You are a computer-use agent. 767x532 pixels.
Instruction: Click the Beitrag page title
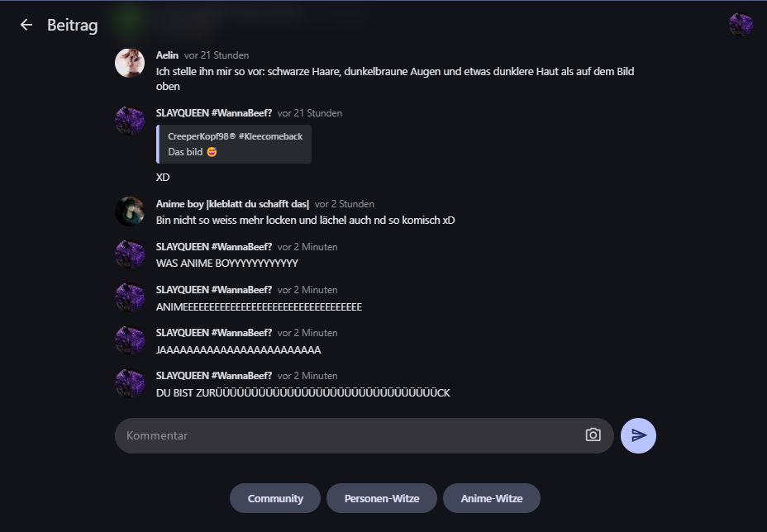coord(73,25)
